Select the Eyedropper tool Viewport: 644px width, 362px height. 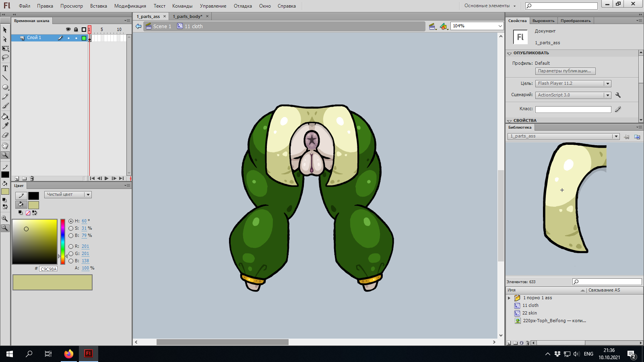(5, 126)
